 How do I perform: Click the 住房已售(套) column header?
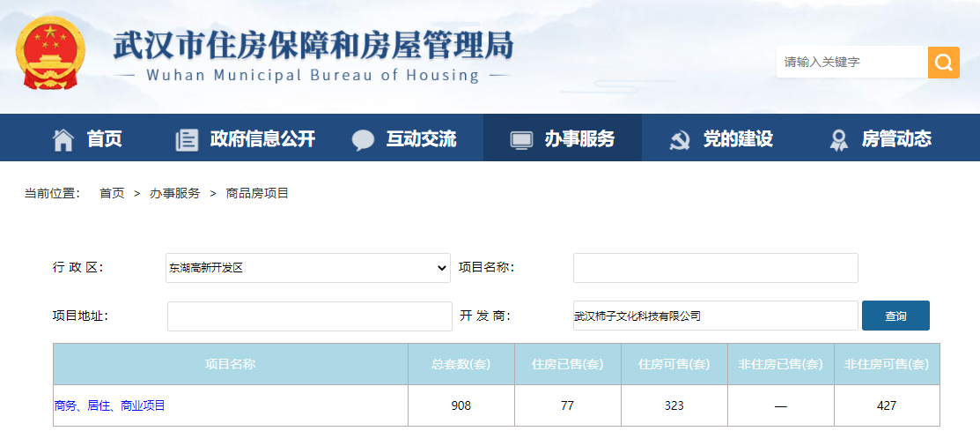tap(568, 364)
